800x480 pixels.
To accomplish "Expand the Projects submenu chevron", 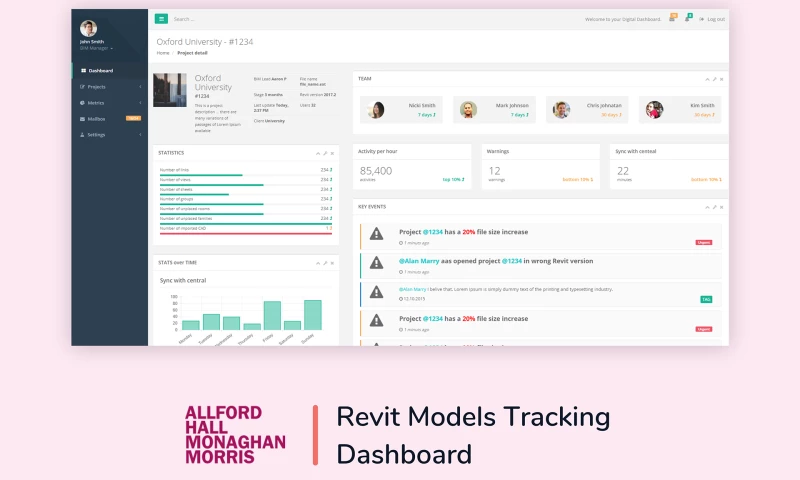I will (140, 87).
